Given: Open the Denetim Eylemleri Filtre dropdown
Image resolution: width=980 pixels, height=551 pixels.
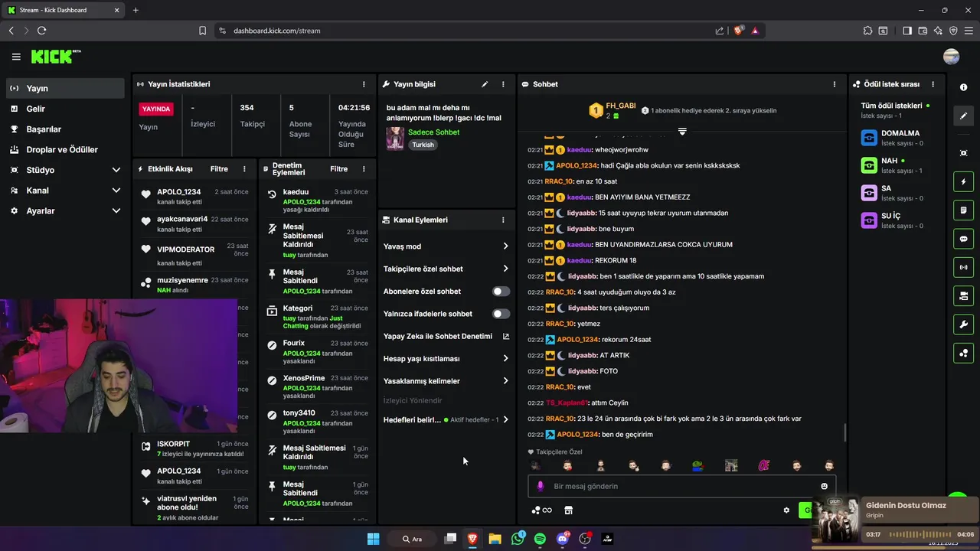Looking at the screenshot, I should click(x=338, y=169).
